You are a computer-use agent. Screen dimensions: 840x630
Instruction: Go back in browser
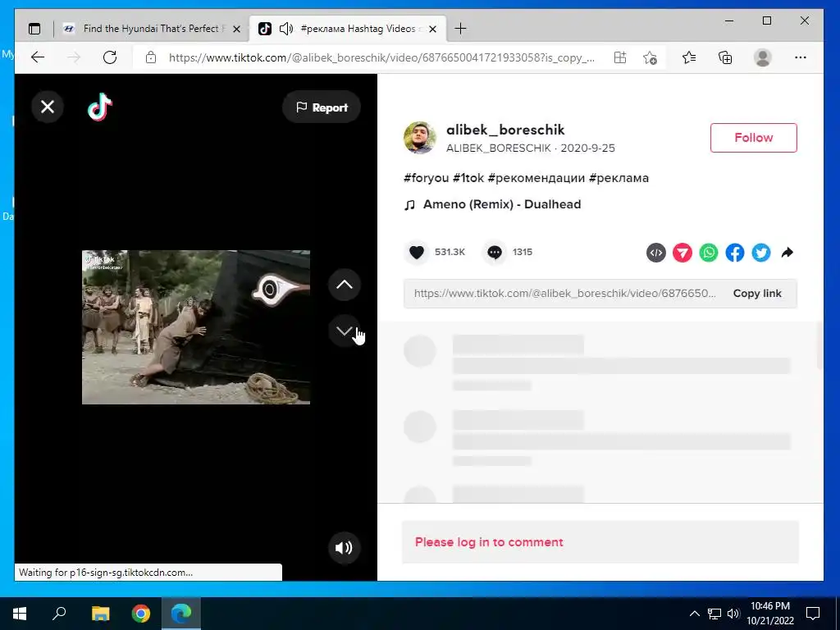coord(38,57)
